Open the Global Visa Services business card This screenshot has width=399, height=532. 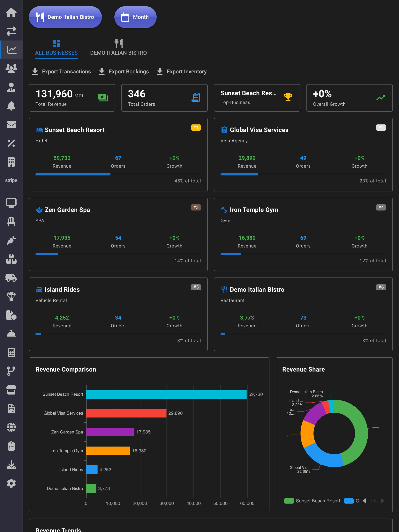[303, 155]
